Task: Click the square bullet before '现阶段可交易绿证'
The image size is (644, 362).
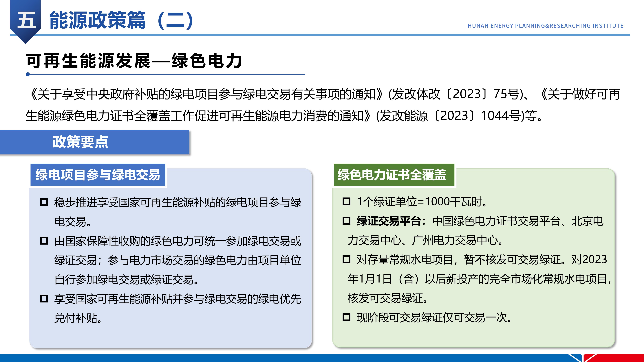Action: point(346,317)
